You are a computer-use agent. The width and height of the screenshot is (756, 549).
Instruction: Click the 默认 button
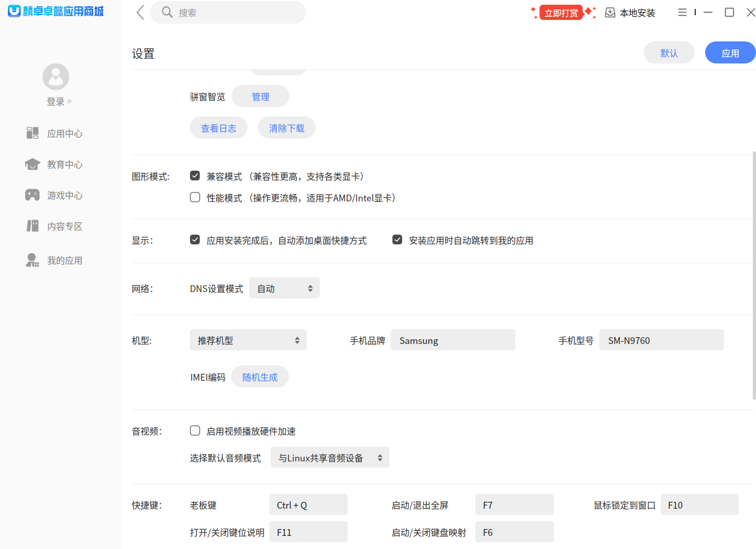[x=669, y=52]
